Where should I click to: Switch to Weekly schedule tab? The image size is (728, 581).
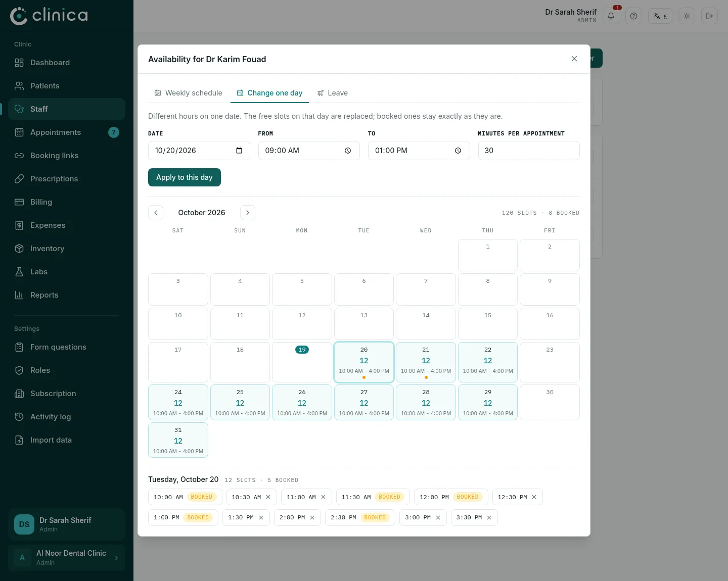tap(188, 93)
